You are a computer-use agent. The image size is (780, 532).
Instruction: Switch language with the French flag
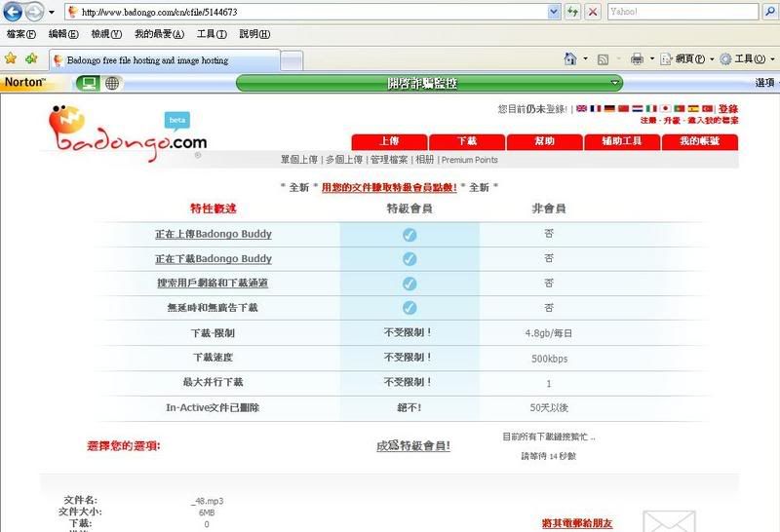pyautogui.click(x=595, y=108)
